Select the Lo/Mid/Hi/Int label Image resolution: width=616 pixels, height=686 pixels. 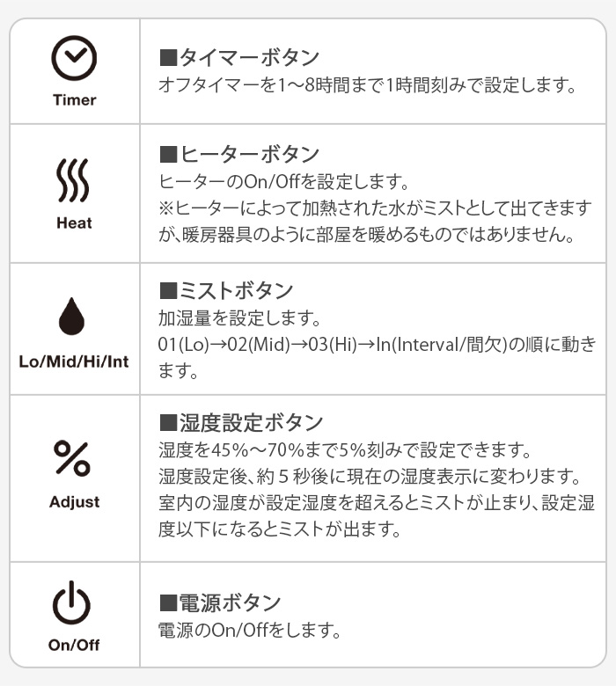point(74,361)
